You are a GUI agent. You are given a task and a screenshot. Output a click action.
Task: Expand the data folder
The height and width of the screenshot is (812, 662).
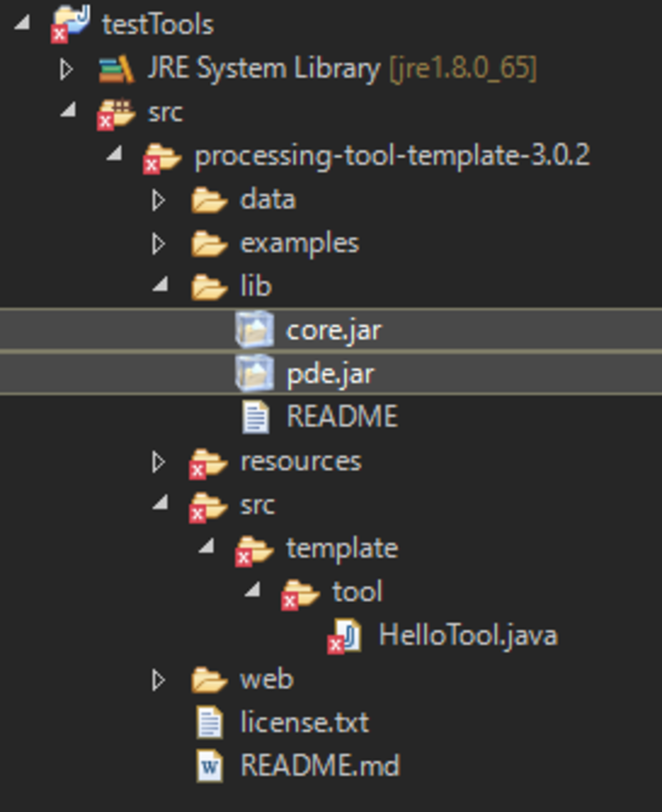coord(158,200)
